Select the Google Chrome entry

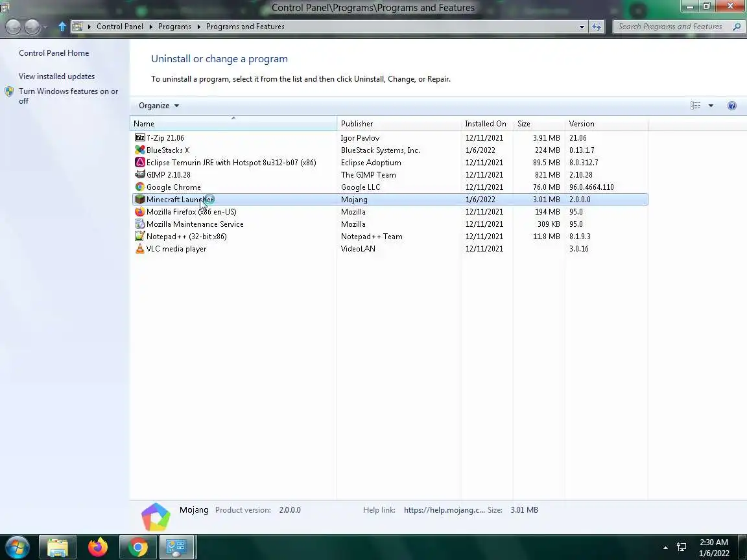[390, 187]
